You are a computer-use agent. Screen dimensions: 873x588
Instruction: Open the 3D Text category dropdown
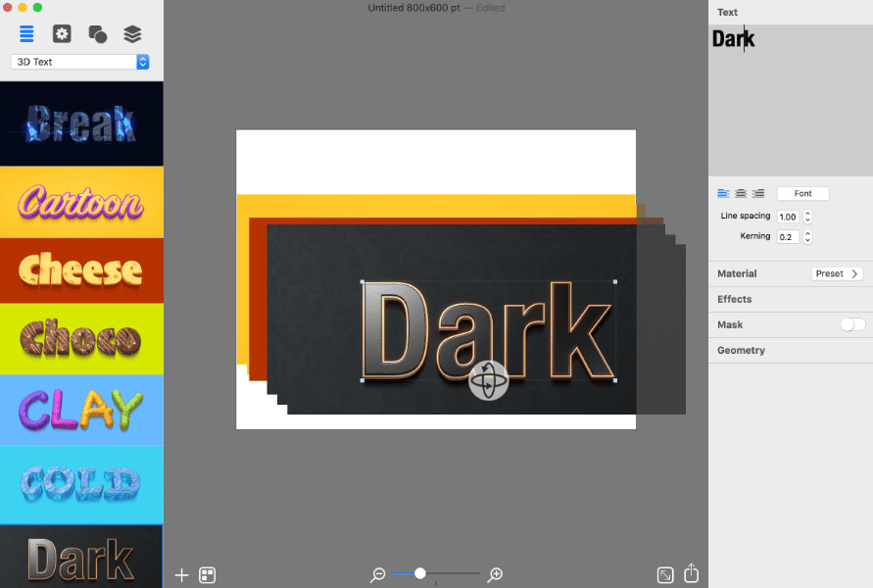80,62
